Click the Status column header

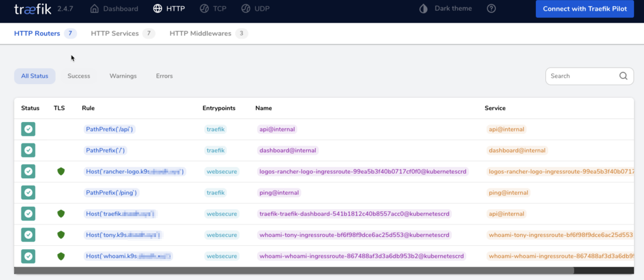click(30, 108)
